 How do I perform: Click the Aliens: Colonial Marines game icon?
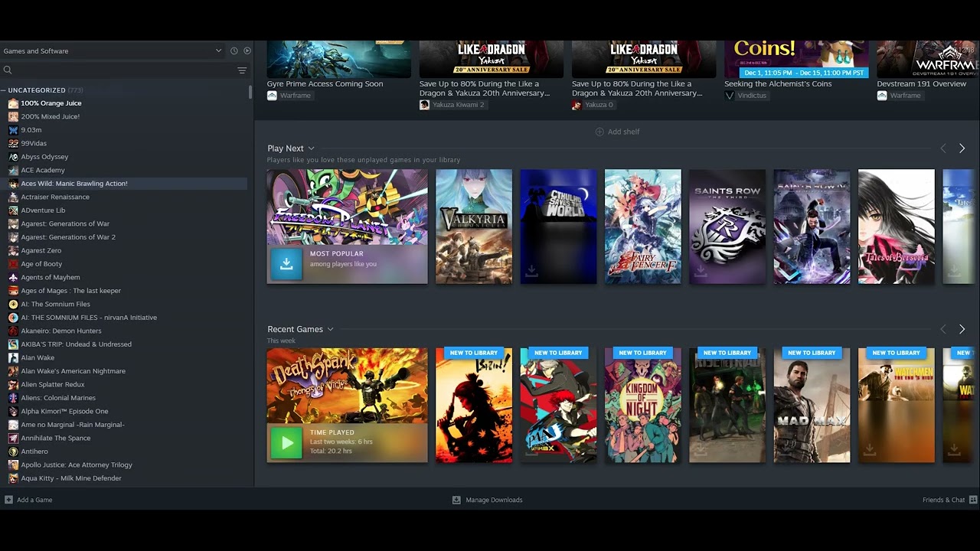click(13, 398)
